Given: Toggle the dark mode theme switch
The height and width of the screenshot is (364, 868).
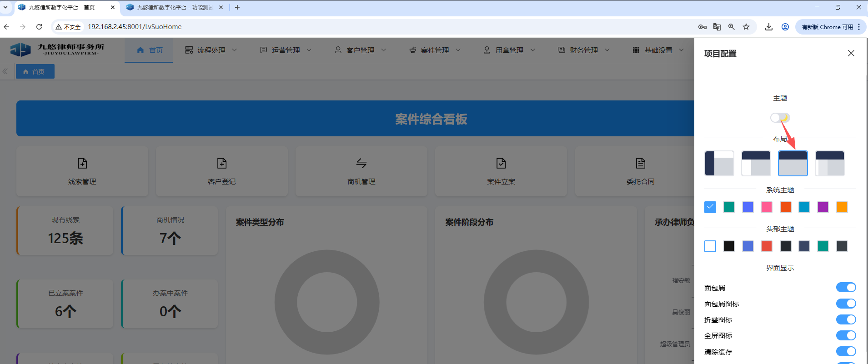Looking at the screenshot, I should coord(780,118).
